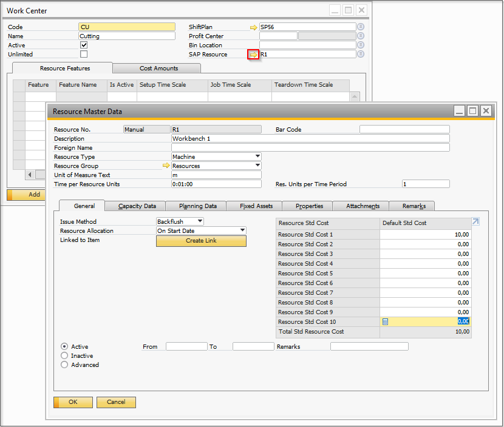Switch to the Capacity Data tab
504x427 pixels.
point(137,206)
